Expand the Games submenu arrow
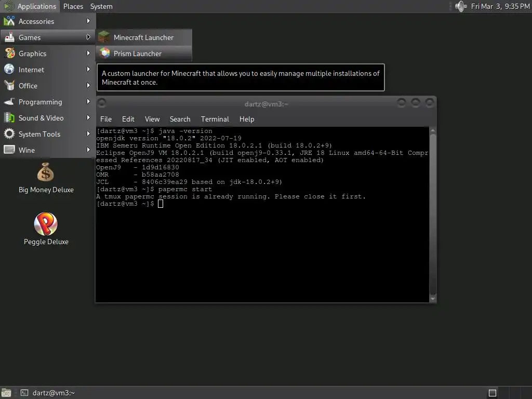Viewport: 532px width, 399px height. pos(88,37)
